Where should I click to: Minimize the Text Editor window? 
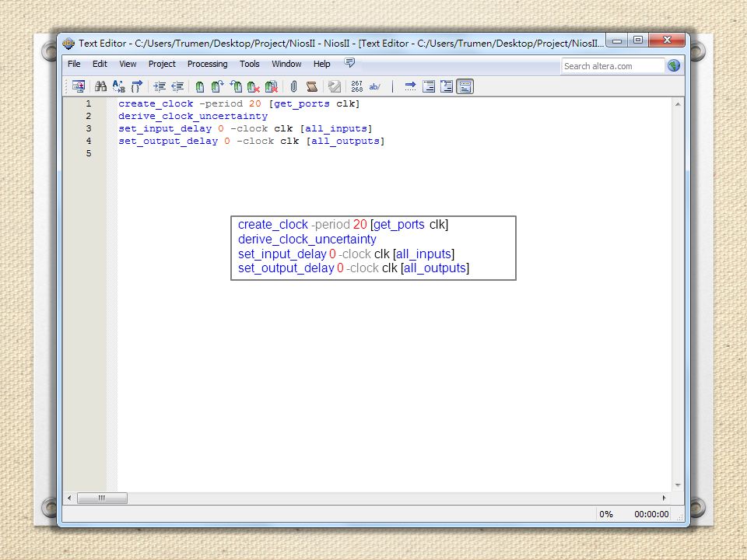[x=617, y=40]
